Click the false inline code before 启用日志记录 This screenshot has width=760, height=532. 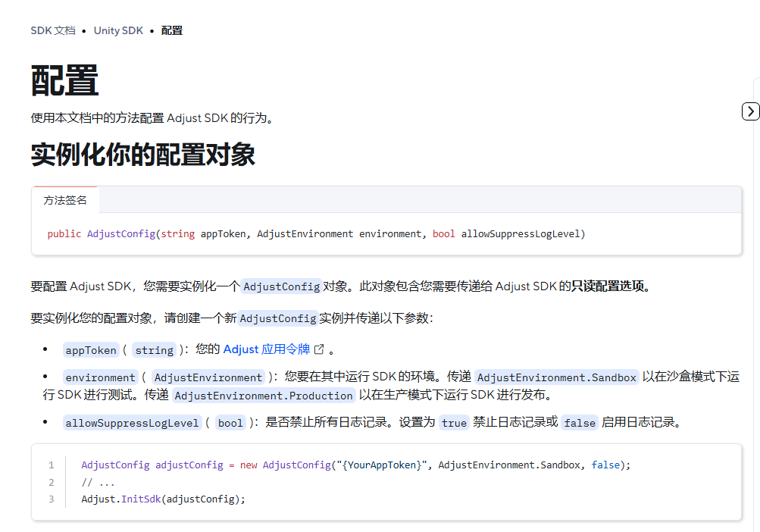tap(580, 423)
